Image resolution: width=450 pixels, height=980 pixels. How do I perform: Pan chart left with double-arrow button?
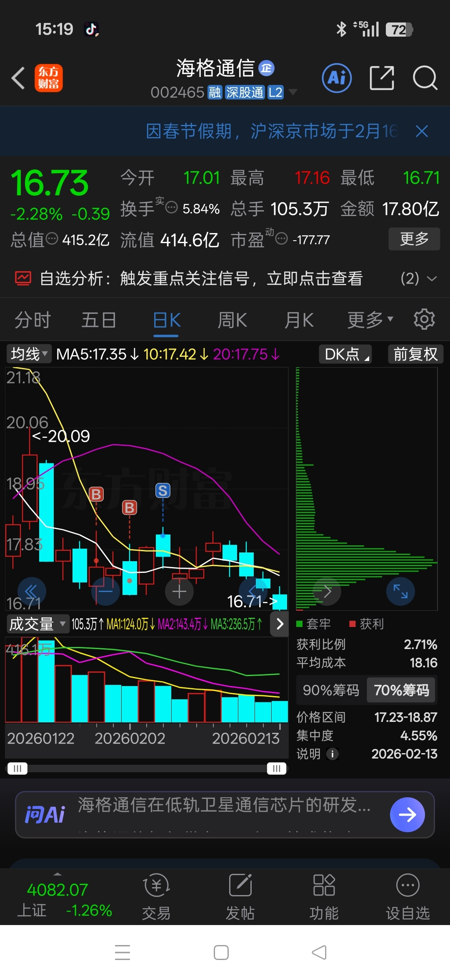click(x=32, y=591)
